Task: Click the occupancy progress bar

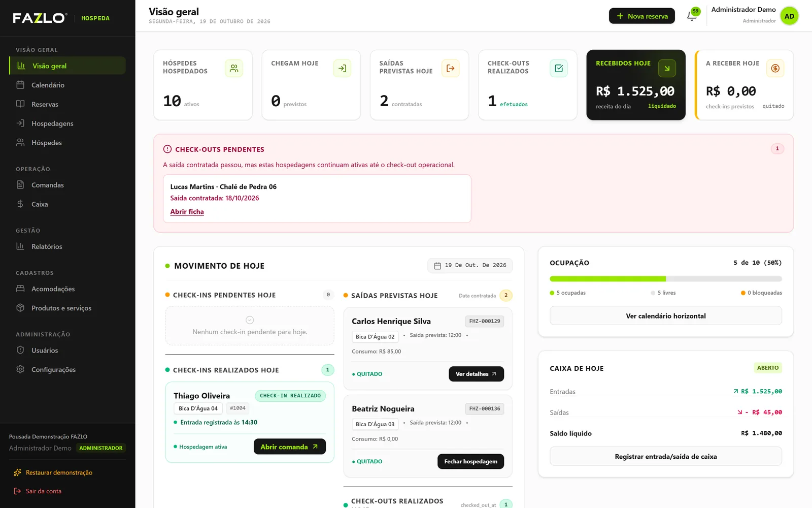Action: click(666, 279)
